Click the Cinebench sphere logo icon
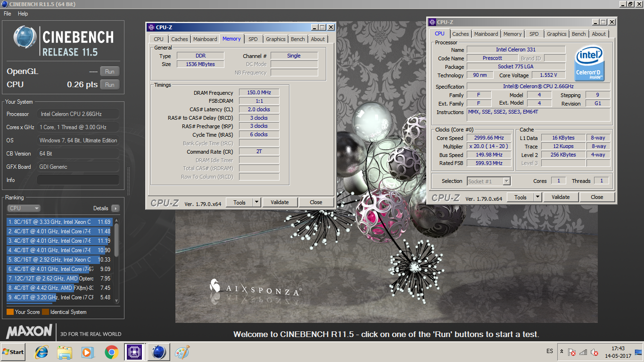644x362 pixels. pos(25,37)
